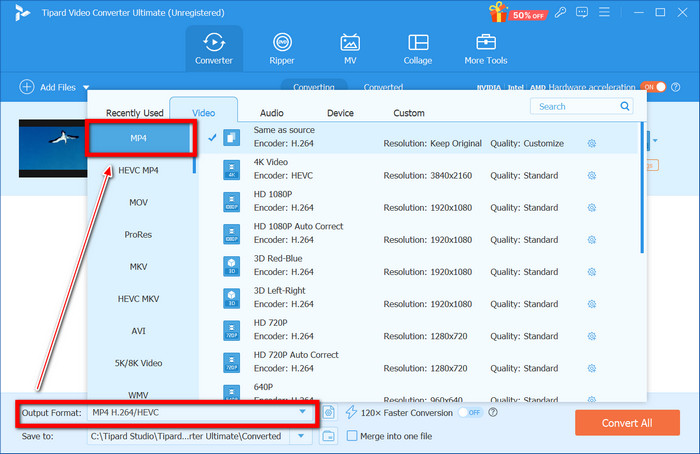The height and width of the screenshot is (454, 700).
Task: Select HEVC MKV format category
Action: click(x=138, y=299)
